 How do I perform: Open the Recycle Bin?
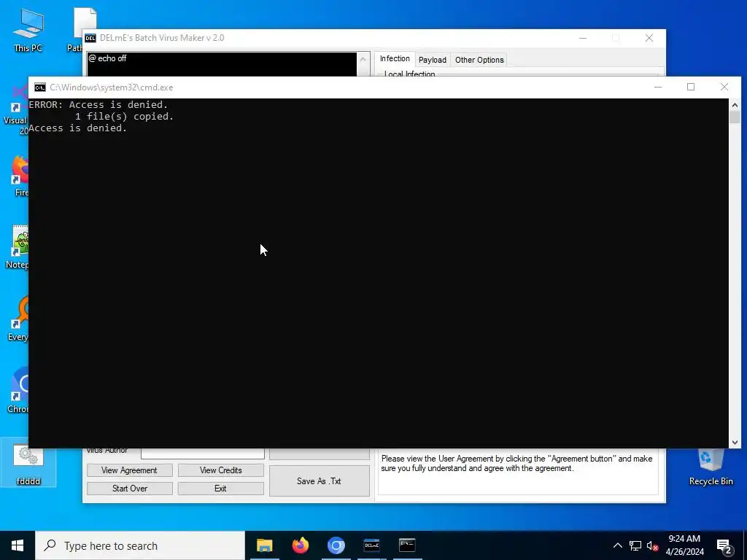pyautogui.click(x=711, y=467)
